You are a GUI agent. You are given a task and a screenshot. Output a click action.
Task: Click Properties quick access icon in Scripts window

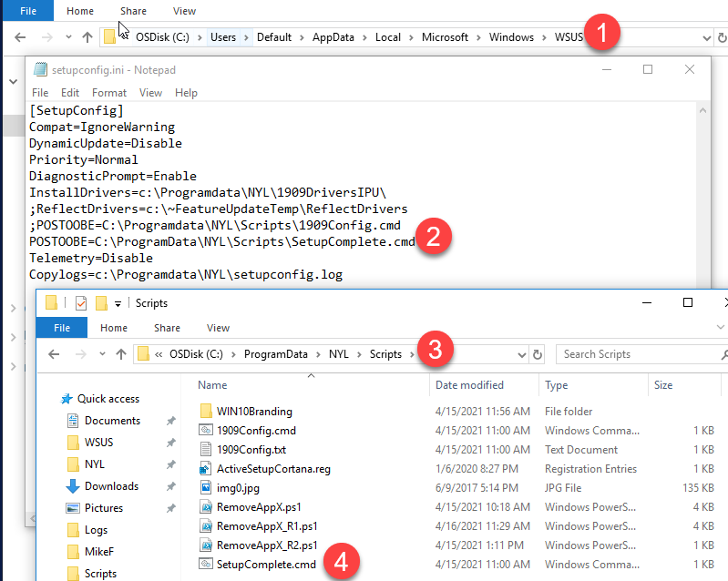click(x=81, y=303)
